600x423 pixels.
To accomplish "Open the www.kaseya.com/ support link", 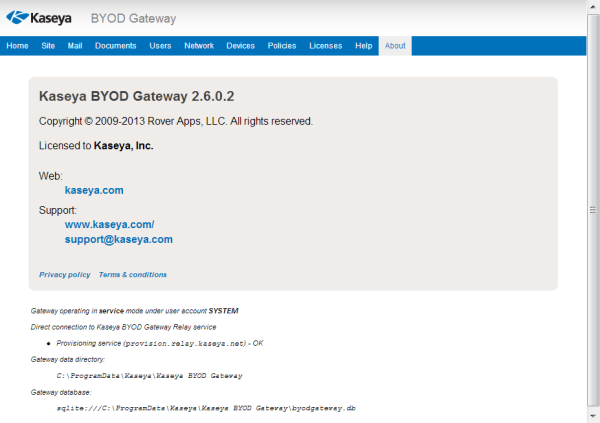I will point(109,224).
